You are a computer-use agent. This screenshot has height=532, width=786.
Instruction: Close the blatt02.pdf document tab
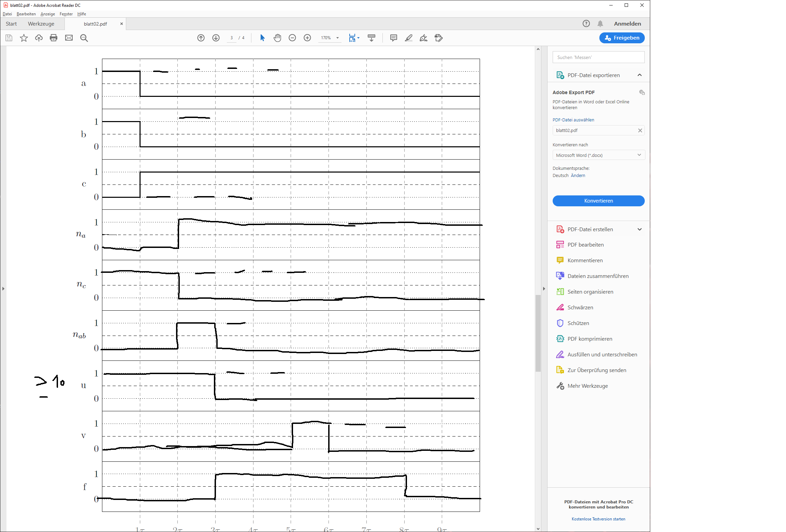(121, 24)
